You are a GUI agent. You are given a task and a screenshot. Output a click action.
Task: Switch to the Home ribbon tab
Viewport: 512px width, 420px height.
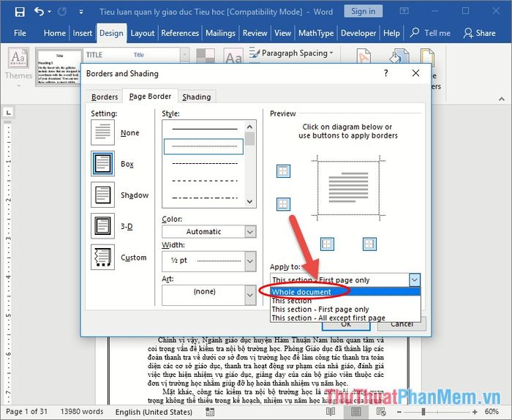tap(55, 34)
